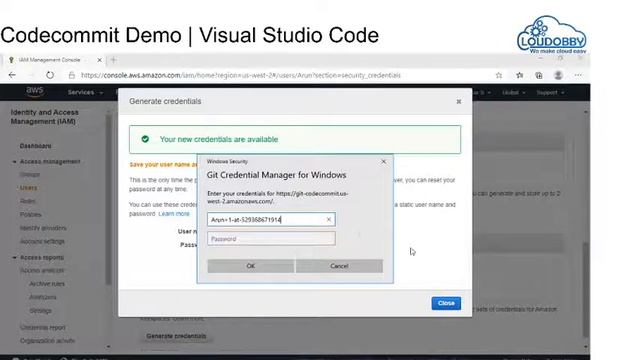Screen dimensions: 640x360
Task: Open the Global region dropdown
Action: click(x=513, y=93)
